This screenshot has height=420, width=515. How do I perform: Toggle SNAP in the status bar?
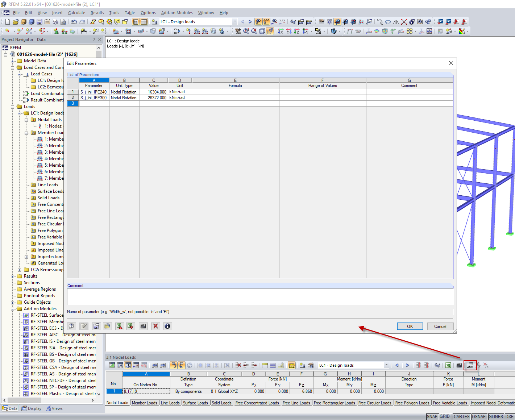point(432,416)
